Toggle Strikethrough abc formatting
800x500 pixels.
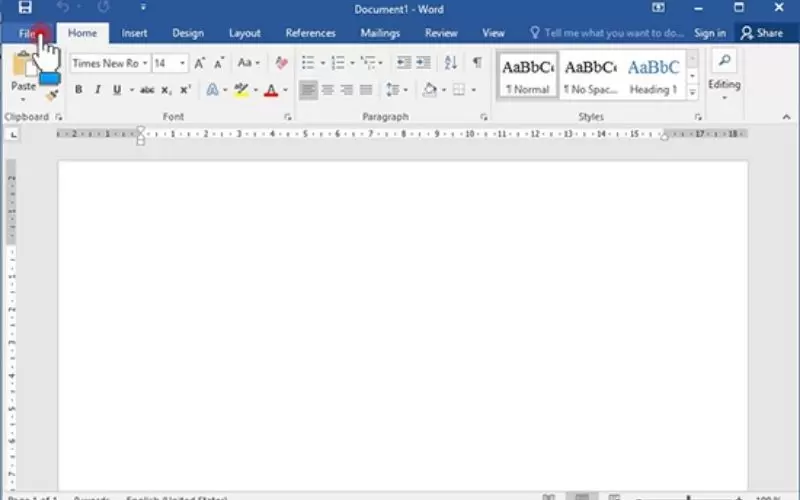(x=147, y=90)
